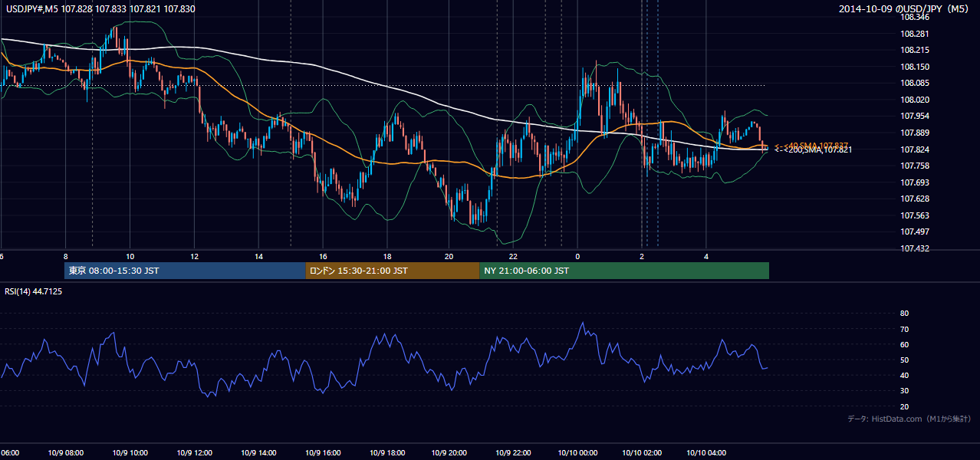Viewport: 980px width, 460px height.
Task: Click hour label 16 below the price chart
Action: pyautogui.click(x=323, y=256)
